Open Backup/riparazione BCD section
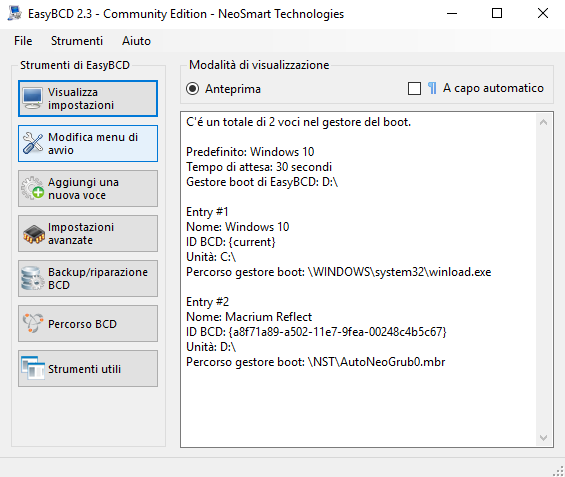 (x=88, y=278)
